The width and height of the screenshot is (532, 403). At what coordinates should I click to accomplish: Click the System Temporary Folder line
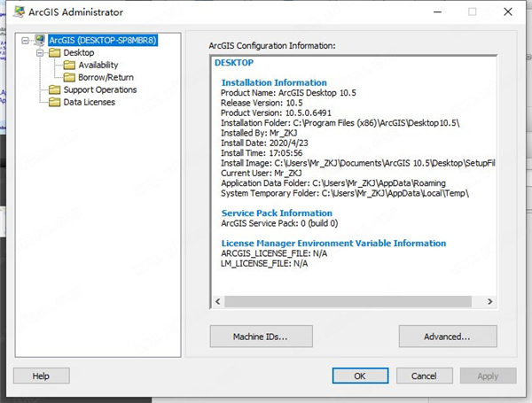[x=345, y=193]
